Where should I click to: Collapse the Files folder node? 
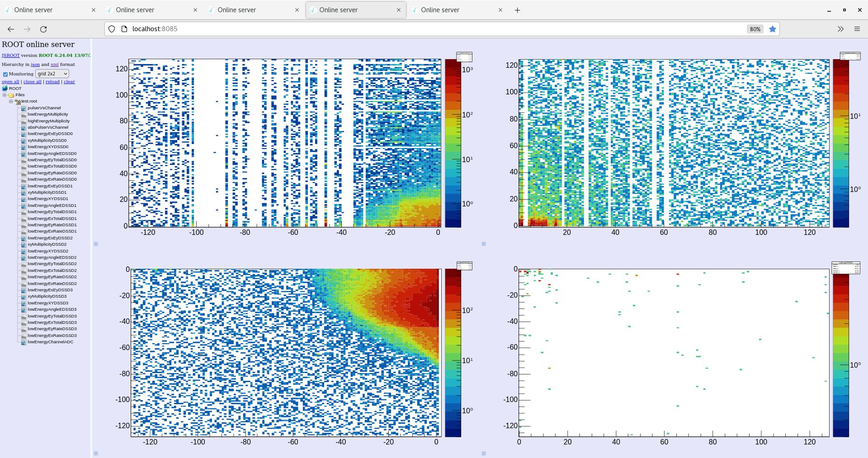[5, 95]
